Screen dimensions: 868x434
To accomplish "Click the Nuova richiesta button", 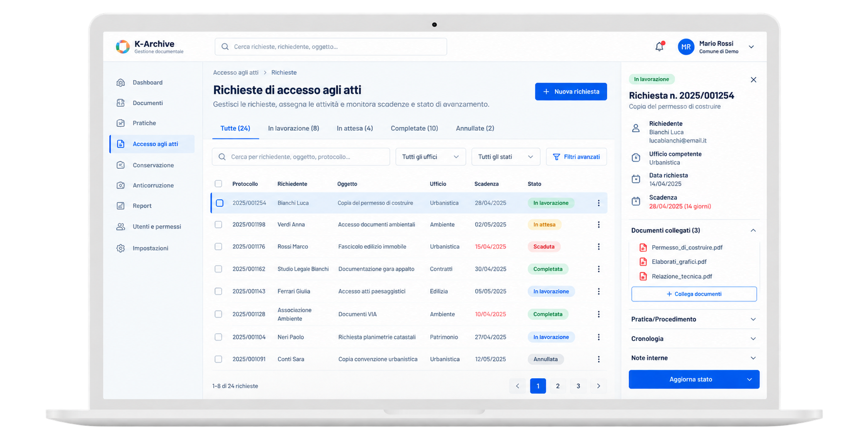I will click(x=571, y=91).
